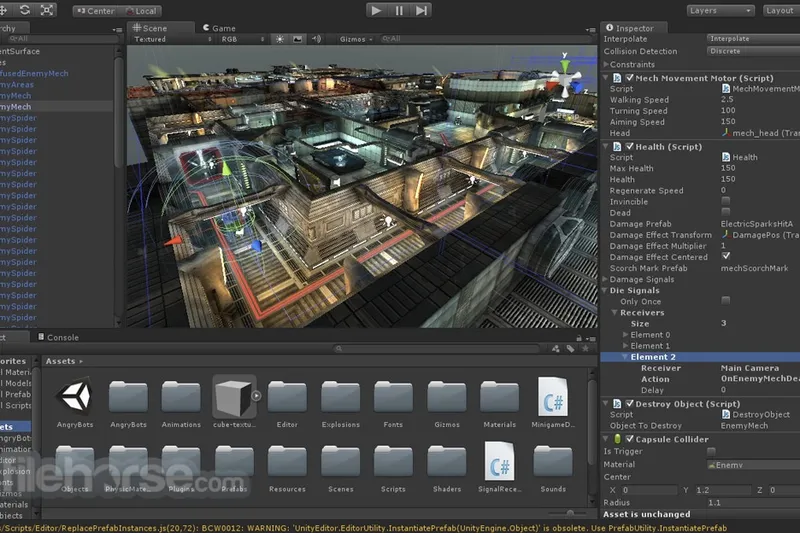The height and width of the screenshot is (533, 800).
Task: Open the Gizmos folder
Action: [x=447, y=402]
